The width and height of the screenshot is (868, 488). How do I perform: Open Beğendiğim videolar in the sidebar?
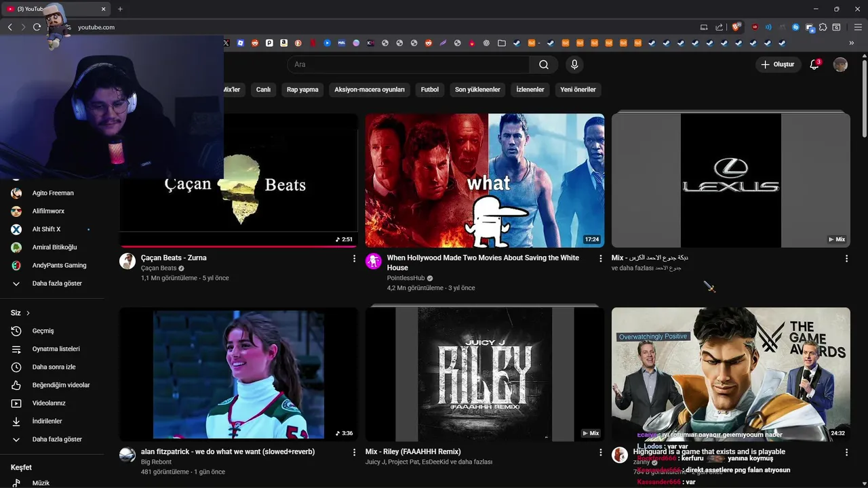(x=52, y=385)
